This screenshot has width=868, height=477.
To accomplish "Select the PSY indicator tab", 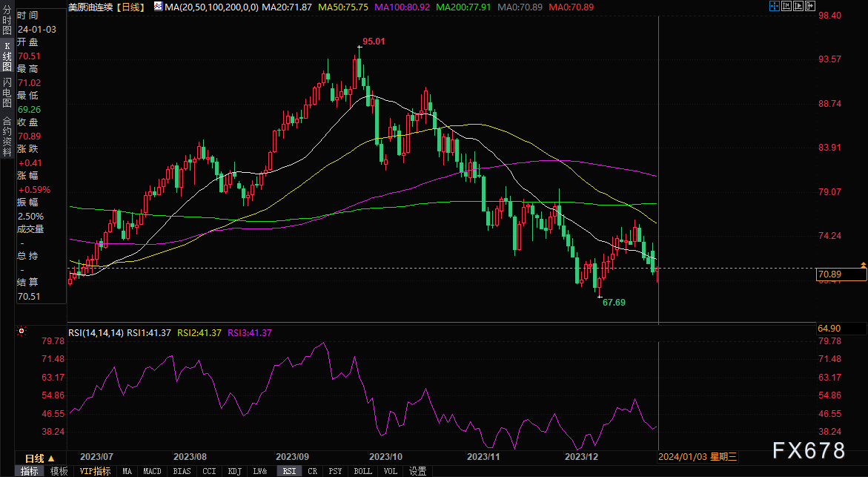I will pyautogui.click(x=335, y=472).
